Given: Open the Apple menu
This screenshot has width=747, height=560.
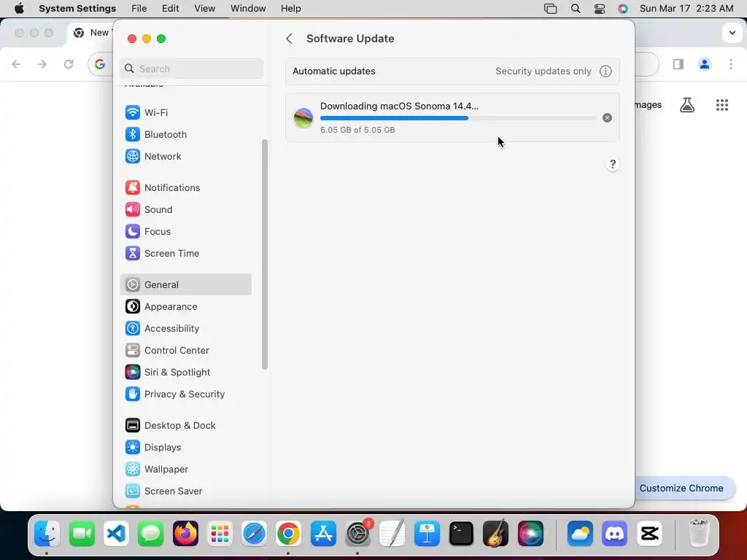Looking at the screenshot, I should 19,9.
